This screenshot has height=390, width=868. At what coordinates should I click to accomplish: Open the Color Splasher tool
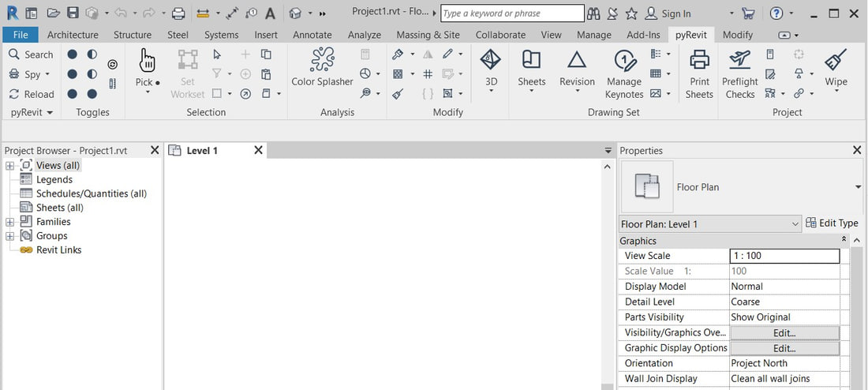click(322, 67)
